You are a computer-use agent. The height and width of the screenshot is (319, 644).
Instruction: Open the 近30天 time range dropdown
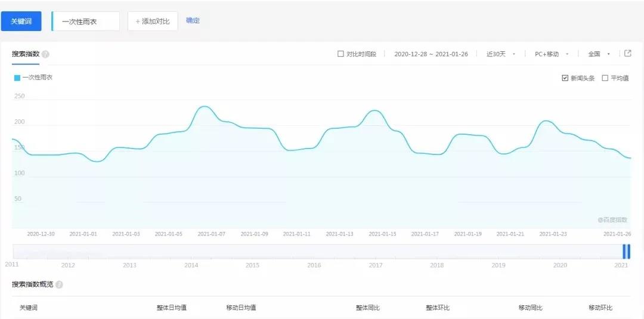[501, 54]
